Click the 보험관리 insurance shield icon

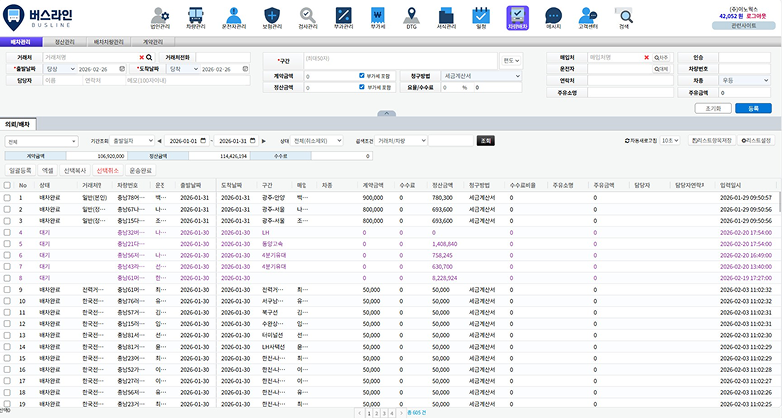pos(272,16)
